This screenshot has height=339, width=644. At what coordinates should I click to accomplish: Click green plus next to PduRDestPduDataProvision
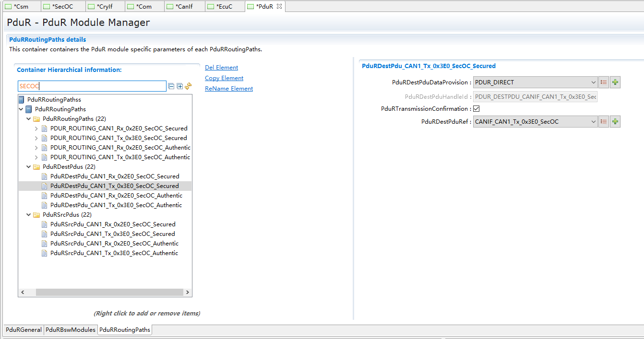pos(615,82)
